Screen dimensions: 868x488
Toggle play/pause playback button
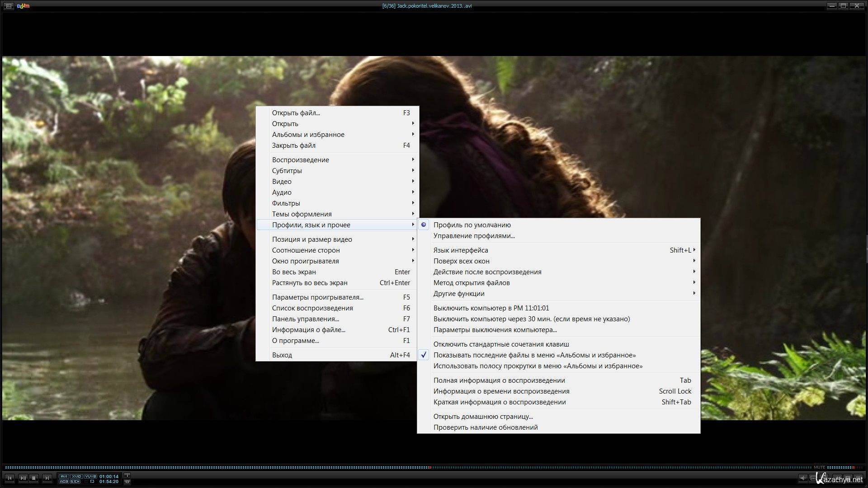coord(23,478)
